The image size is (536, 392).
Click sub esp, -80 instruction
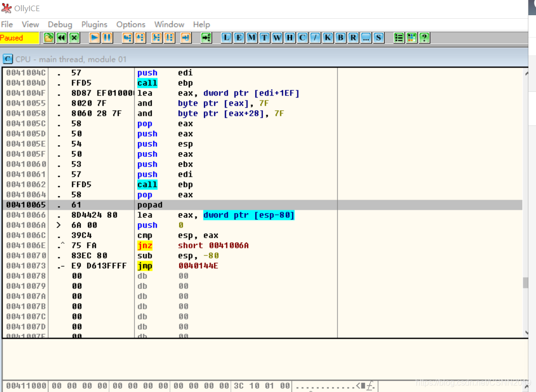(x=178, y=255)
